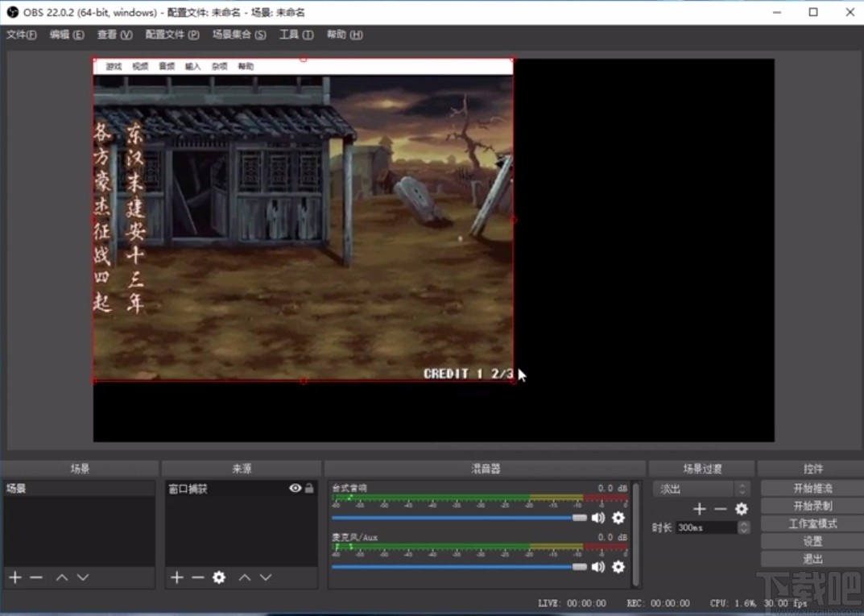Click REC: 00:00:00 status text
Image resolution: width=864 pixels, height=616 pixels.
coord(659,603)
